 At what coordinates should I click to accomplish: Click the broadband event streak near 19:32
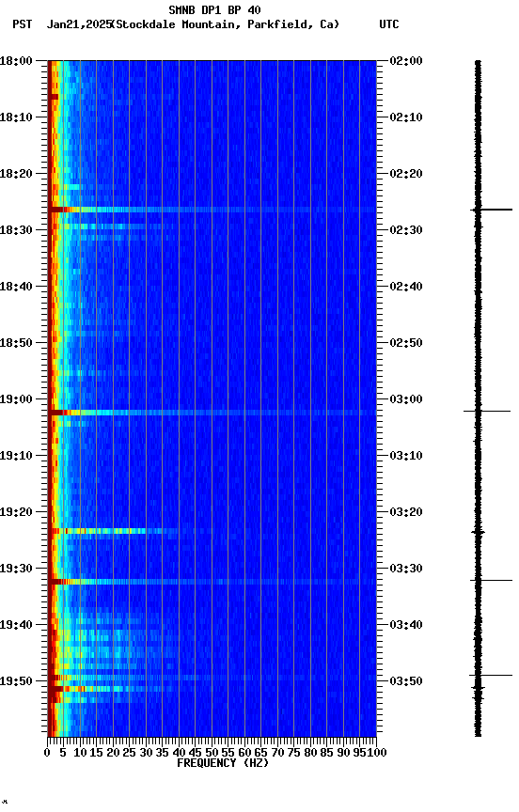click(212, 582)
